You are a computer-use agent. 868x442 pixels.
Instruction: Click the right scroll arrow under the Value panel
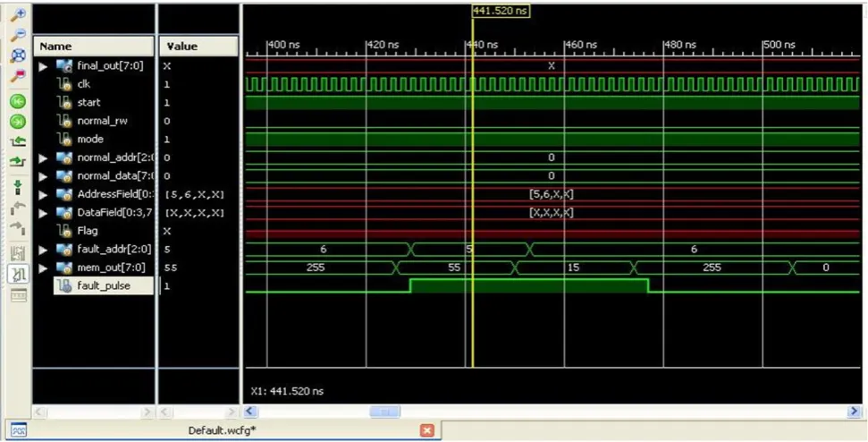tap(232, 412)
